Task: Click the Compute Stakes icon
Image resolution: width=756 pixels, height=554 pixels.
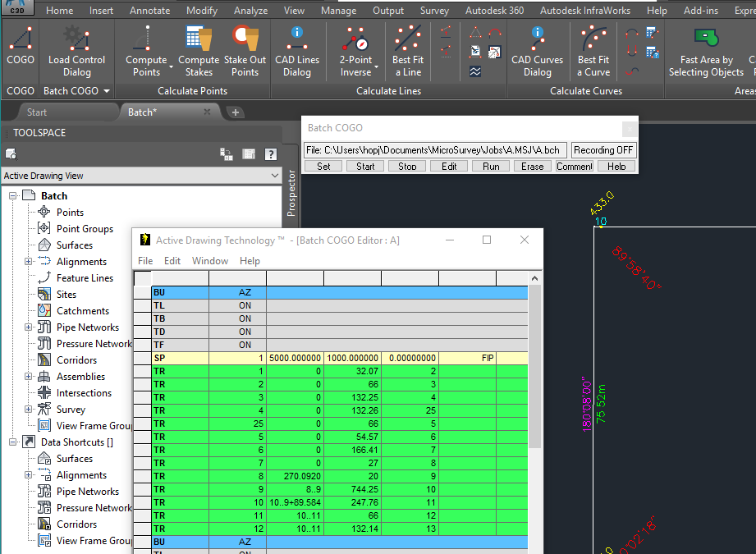Action: tap(199, 51)
